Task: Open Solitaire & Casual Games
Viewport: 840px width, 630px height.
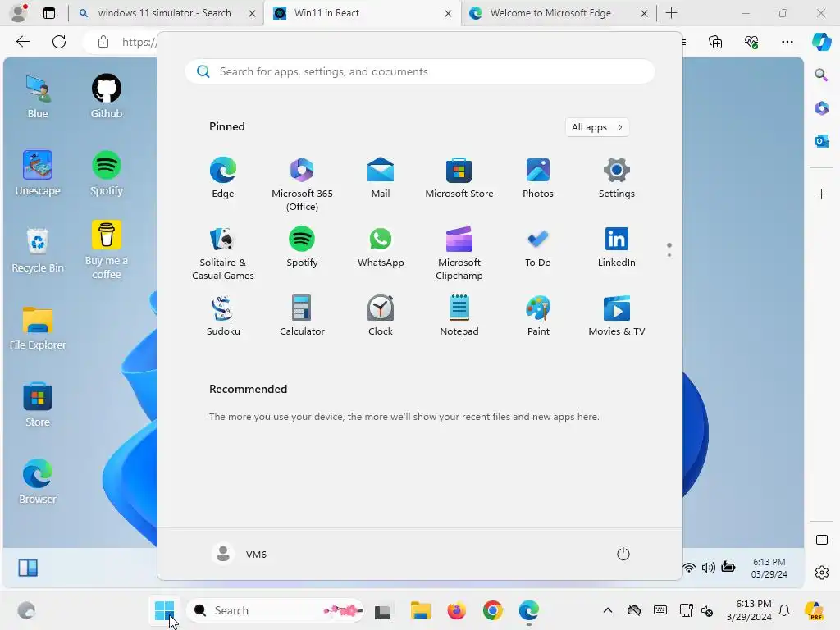Action: (223, 253)
